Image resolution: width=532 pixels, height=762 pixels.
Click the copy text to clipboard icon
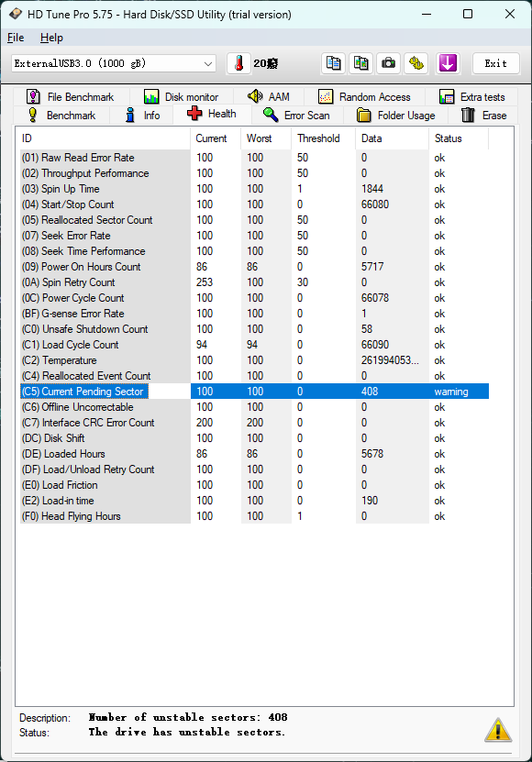[x=334, y=63]
